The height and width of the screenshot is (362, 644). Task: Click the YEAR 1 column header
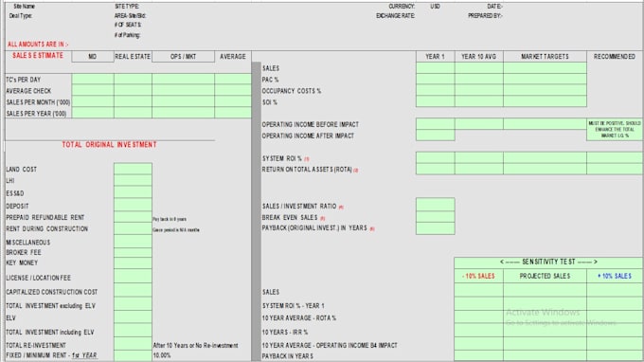[x=436, y=57]
